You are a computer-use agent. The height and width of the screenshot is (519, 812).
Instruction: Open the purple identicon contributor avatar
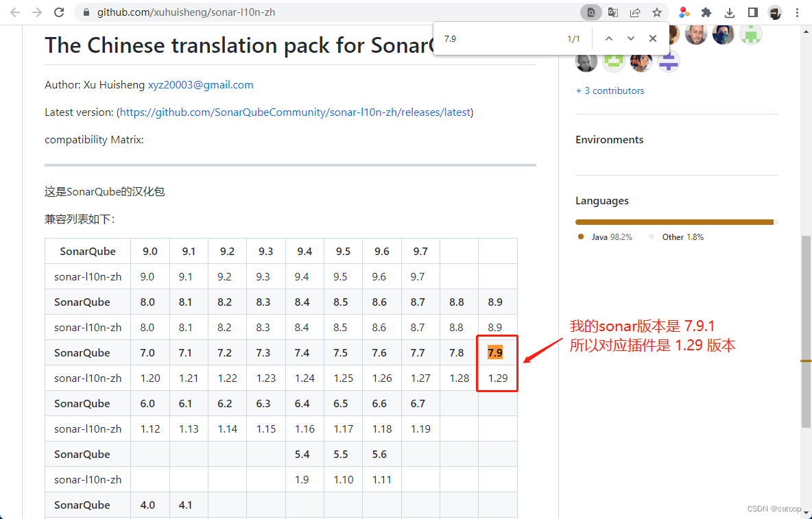[x=668, y=62]
